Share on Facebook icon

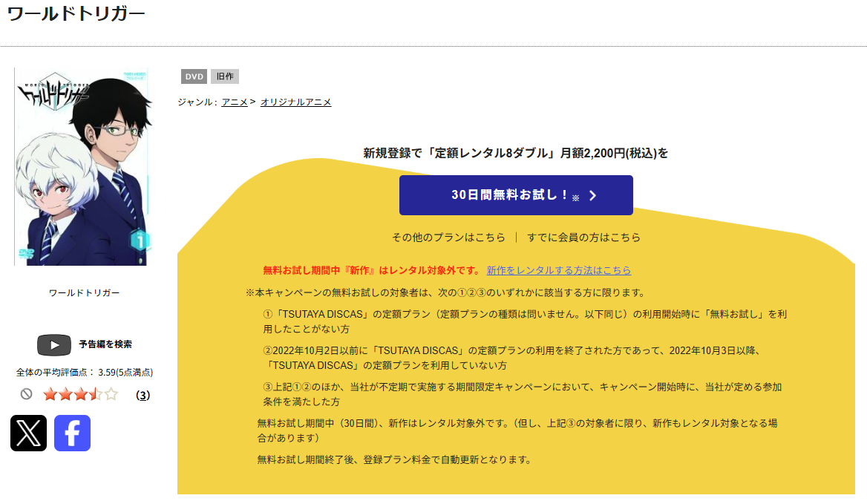(x=73, y=433)
